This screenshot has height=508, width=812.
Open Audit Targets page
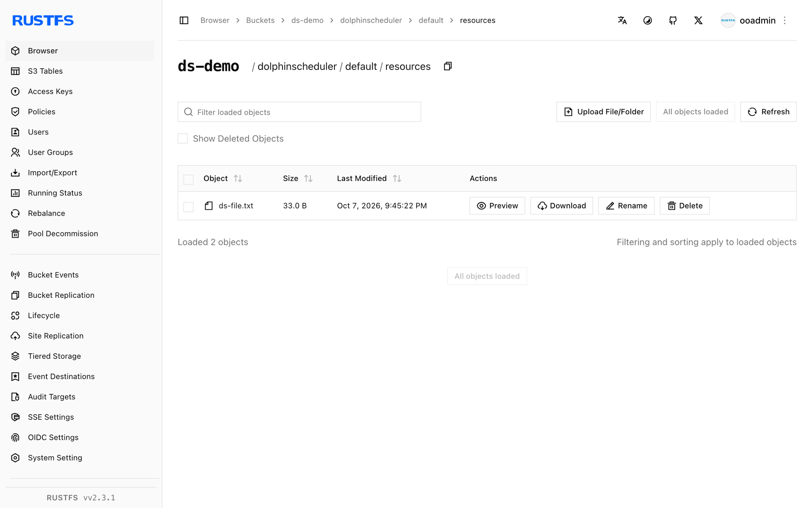coord(80,397)
